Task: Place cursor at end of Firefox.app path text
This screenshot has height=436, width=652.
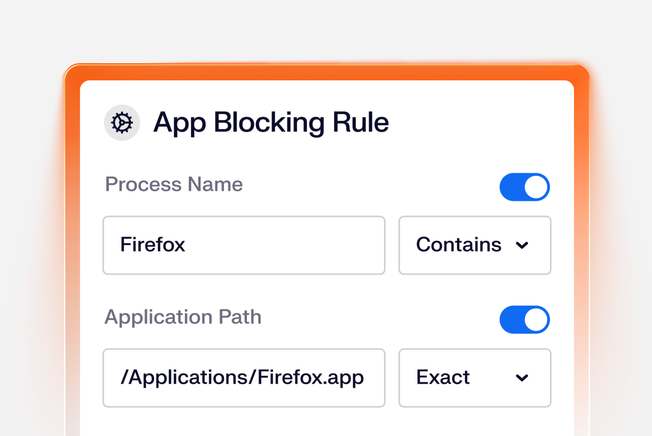Action: point(365,378)
